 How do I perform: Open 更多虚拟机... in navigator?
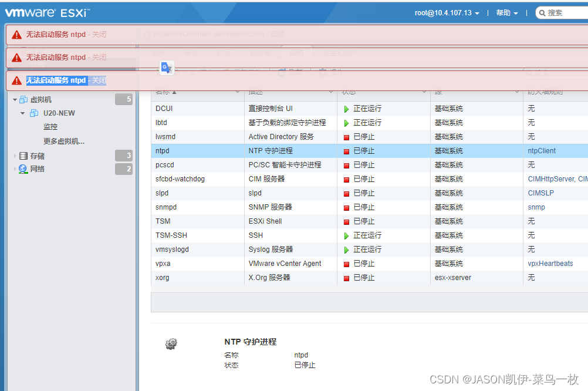pyautogui.click(x=64, y=141)
